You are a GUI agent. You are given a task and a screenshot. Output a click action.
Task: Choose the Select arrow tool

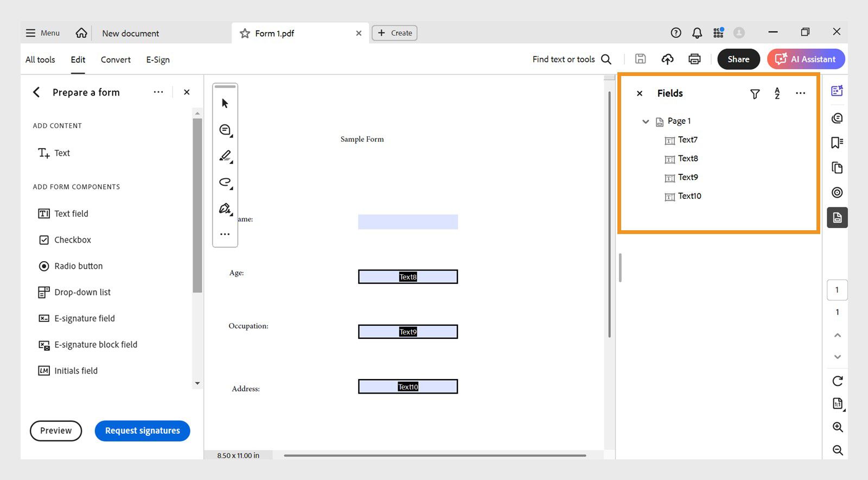click(225, 103)
